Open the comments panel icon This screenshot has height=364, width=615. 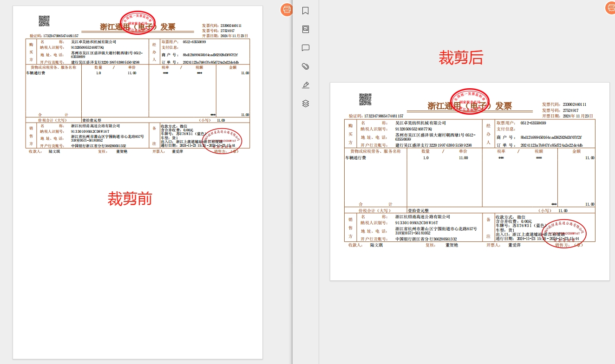click(x=306, y=48)
